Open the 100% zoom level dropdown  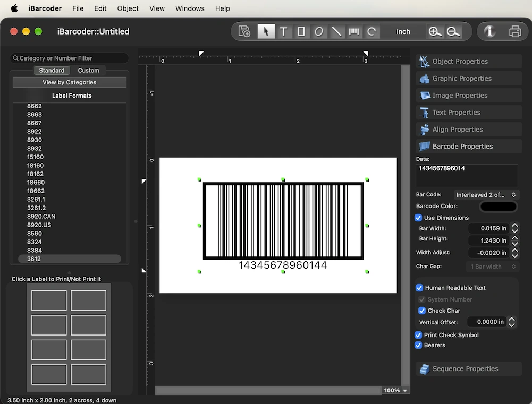coord(395,390)
